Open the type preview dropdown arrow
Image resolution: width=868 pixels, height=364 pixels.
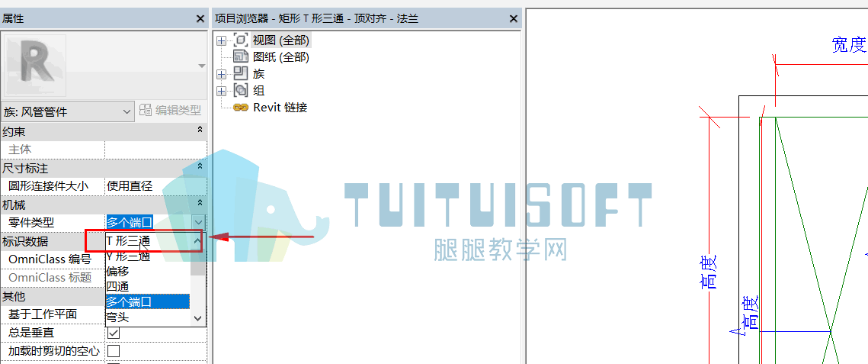[x=201, y=66]
